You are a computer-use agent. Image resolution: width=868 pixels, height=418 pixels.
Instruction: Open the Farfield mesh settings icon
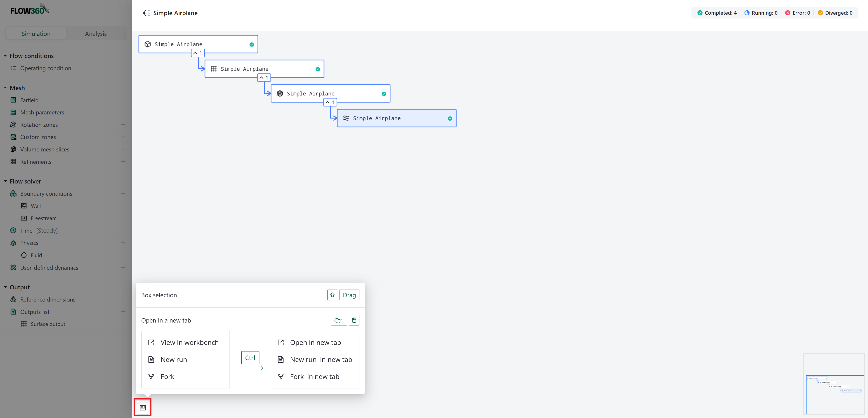click(13, 100)
